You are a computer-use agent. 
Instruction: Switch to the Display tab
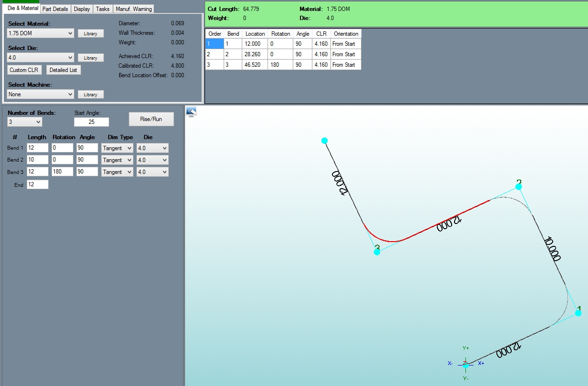pyautogui.click(x=82, y=9)
